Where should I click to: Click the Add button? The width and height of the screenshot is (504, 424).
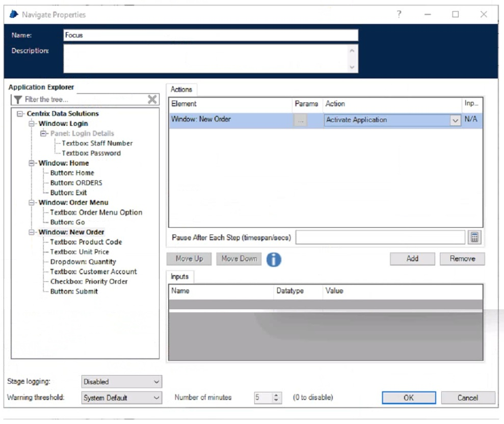point(412,259)
